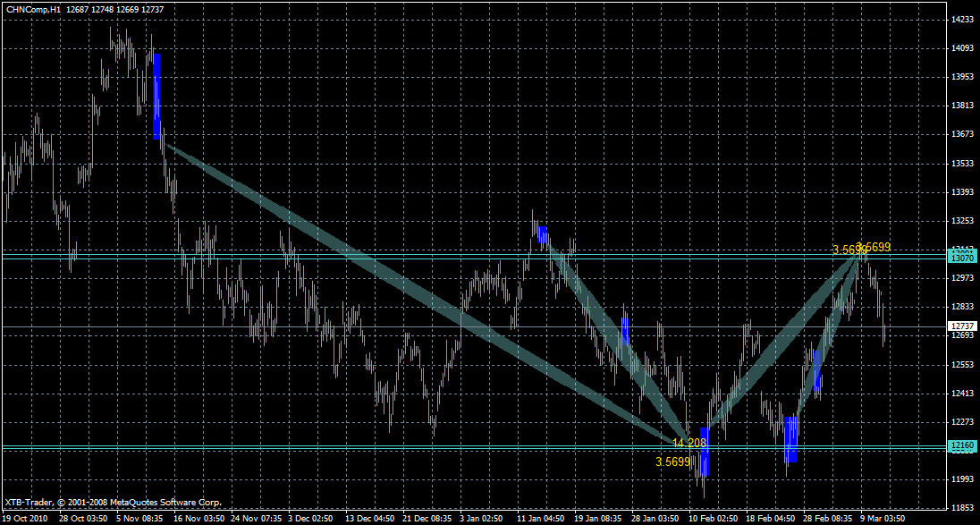Image resolution: width=980 pixels, height=525 pixels.
Task: Click the 13953 price axis label
Action: (x=962, y=76)
